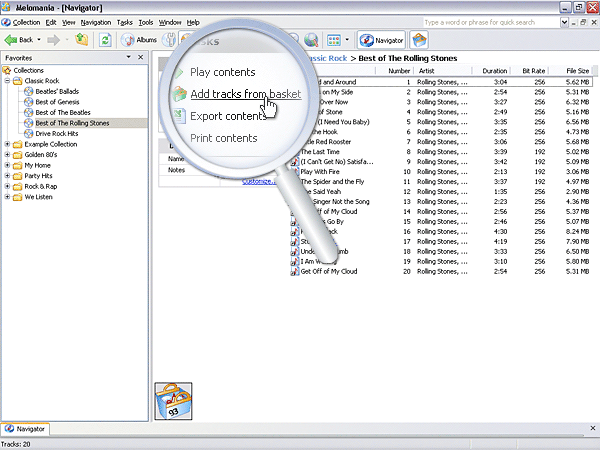Click the Customize link
Viewport: 600px width, 450px height.
click(x=259, y=181)
